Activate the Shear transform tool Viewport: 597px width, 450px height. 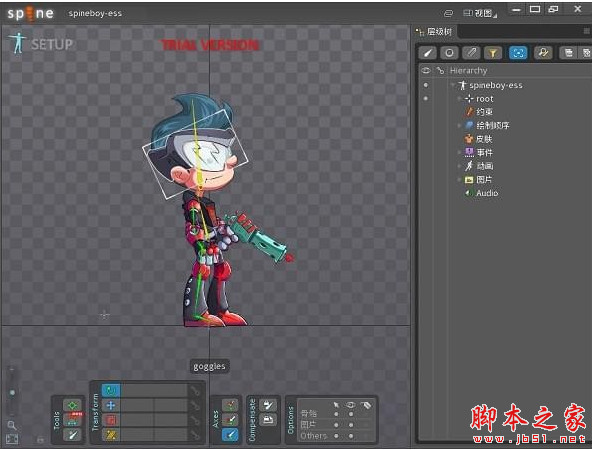pyautogui.click(x=111, y=434)
